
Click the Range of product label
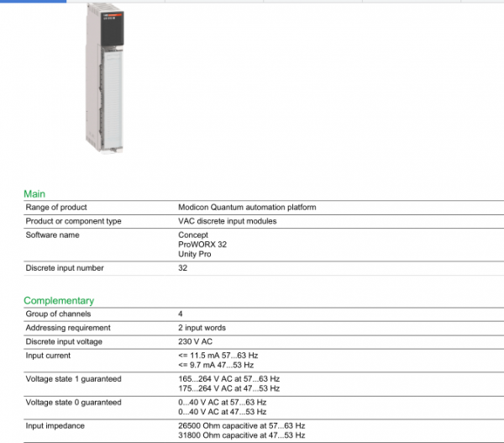click(x=56, y=207)
